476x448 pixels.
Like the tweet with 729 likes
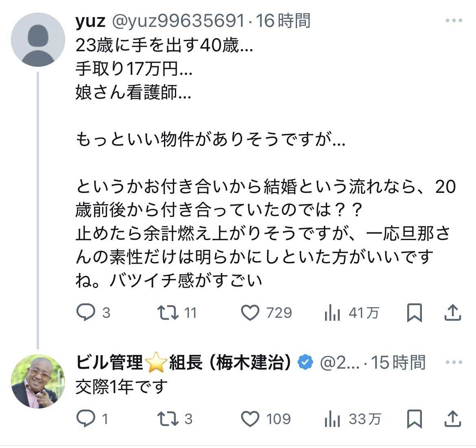(250, 313)
